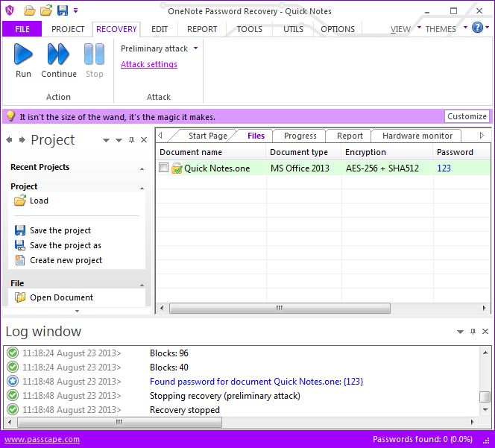Click Open Document
The width and height of the screenshot is (495, 448).
click(61, 297)
